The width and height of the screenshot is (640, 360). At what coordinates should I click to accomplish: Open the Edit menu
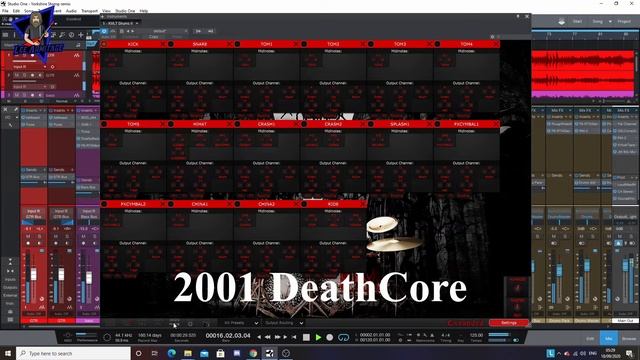point(16,11)
